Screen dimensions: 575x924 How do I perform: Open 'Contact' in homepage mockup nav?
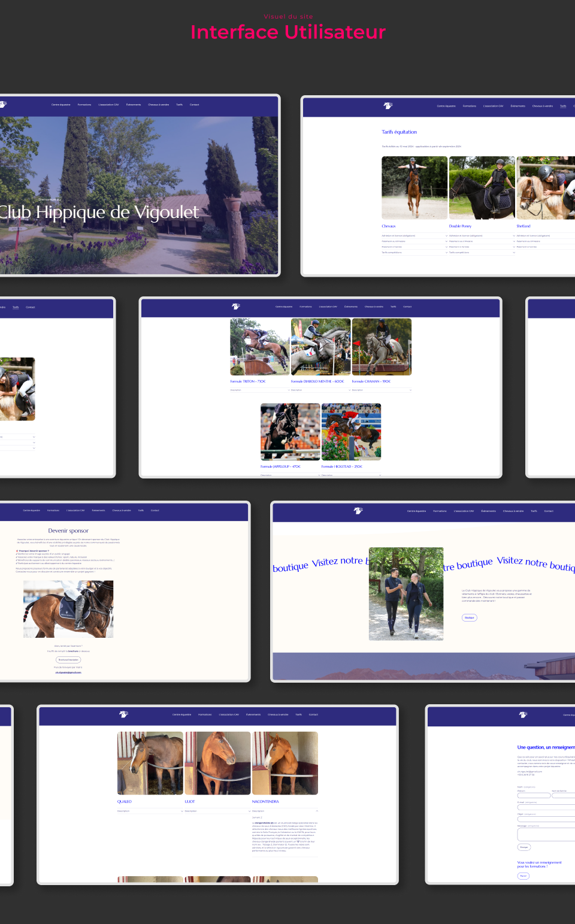click(194, 105)
